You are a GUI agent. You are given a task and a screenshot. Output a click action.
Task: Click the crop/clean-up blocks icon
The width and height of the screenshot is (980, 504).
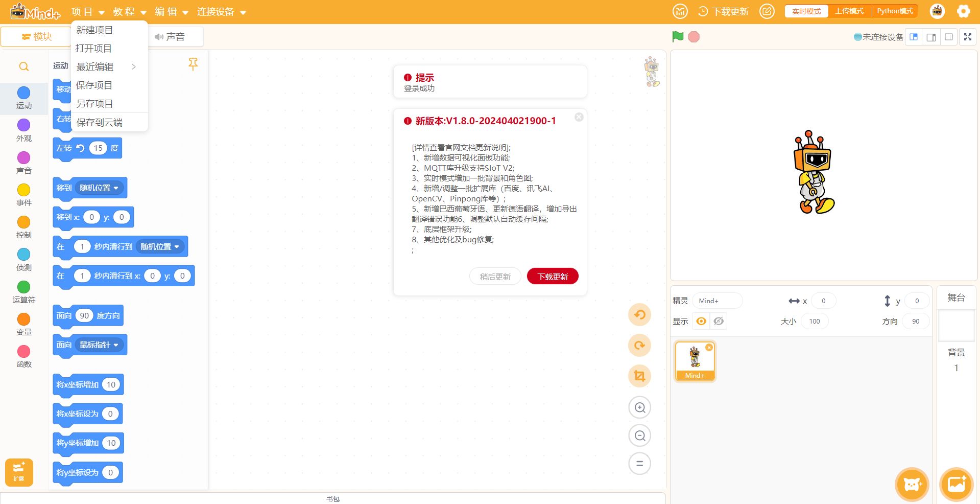639,376
